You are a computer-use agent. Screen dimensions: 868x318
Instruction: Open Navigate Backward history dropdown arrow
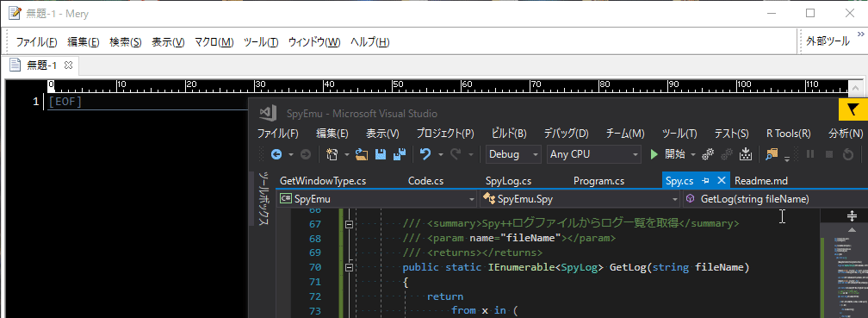click(291, 155)
